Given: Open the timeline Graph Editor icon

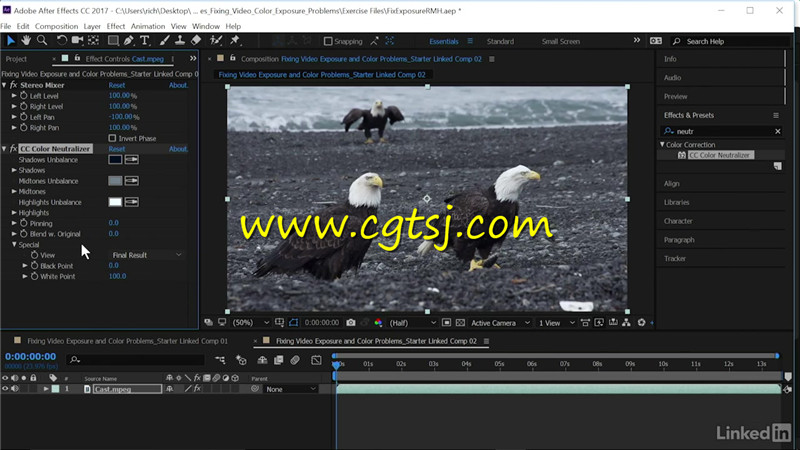Looking at the screenshot, I should pyautogui.click(x=316, y=360).
